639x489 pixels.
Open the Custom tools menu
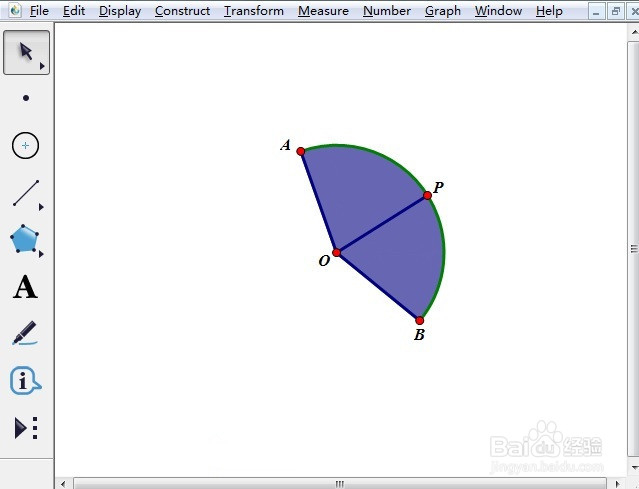click(26, 428)
